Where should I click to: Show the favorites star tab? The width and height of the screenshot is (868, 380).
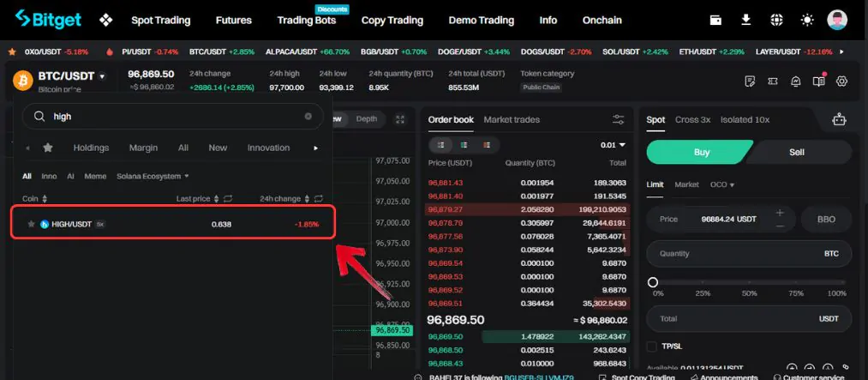pos(48,148)
